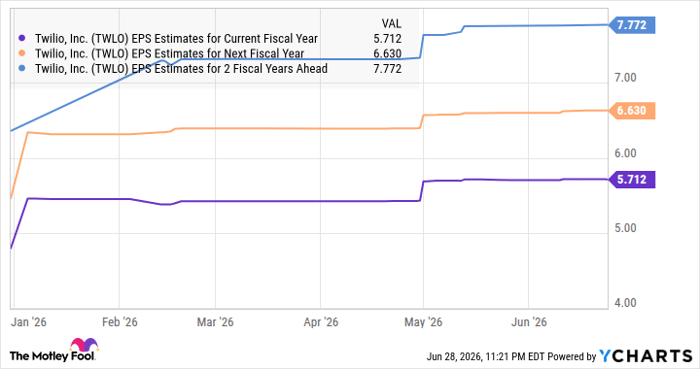Click the 5.00 y-axis label

click(625, 228)
